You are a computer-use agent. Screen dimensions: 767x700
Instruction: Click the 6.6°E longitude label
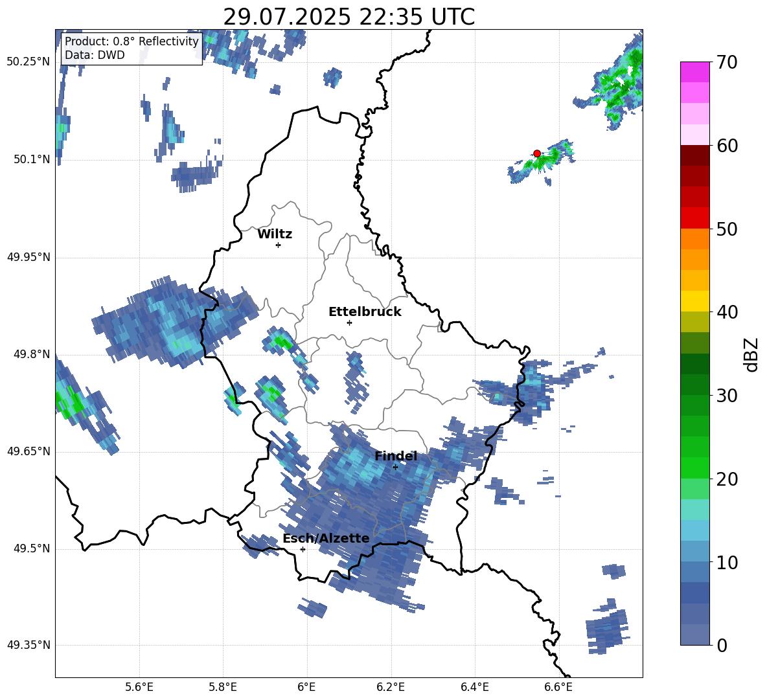click(558, 687)
